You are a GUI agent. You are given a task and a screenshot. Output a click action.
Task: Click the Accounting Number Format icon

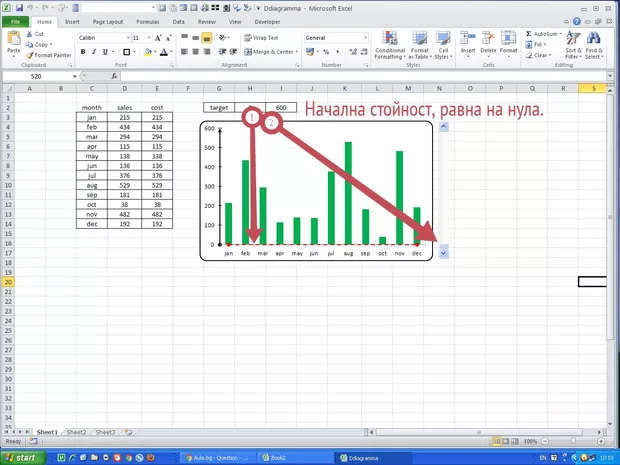coord(310,52)
